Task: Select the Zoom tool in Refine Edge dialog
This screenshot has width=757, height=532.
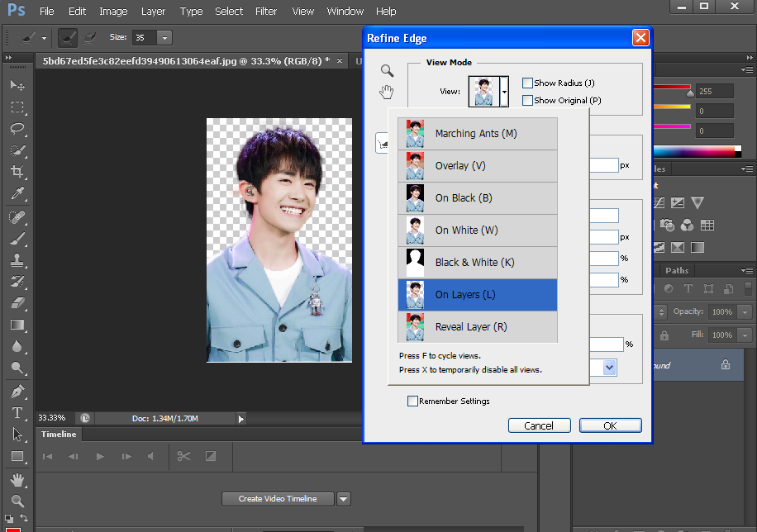Action: 387,71
